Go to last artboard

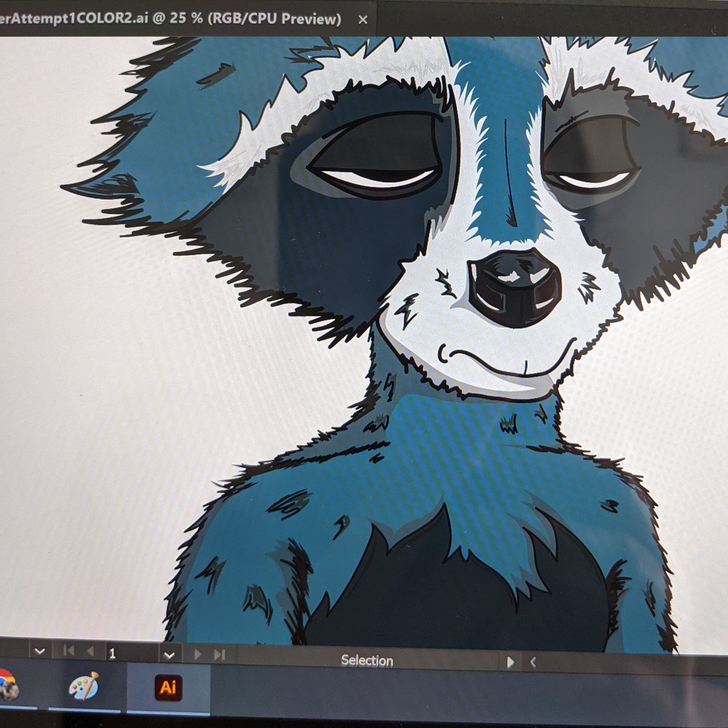220,655
